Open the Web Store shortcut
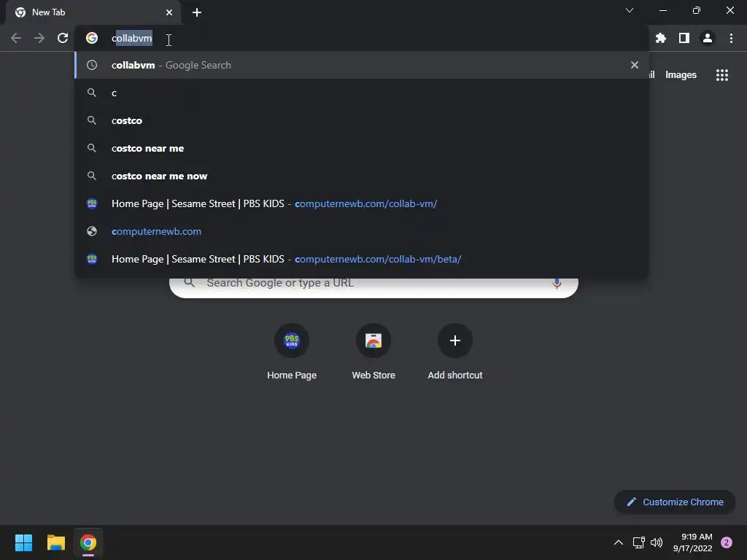The width and height of the screenshot is (747, 560). pos(373,351)
